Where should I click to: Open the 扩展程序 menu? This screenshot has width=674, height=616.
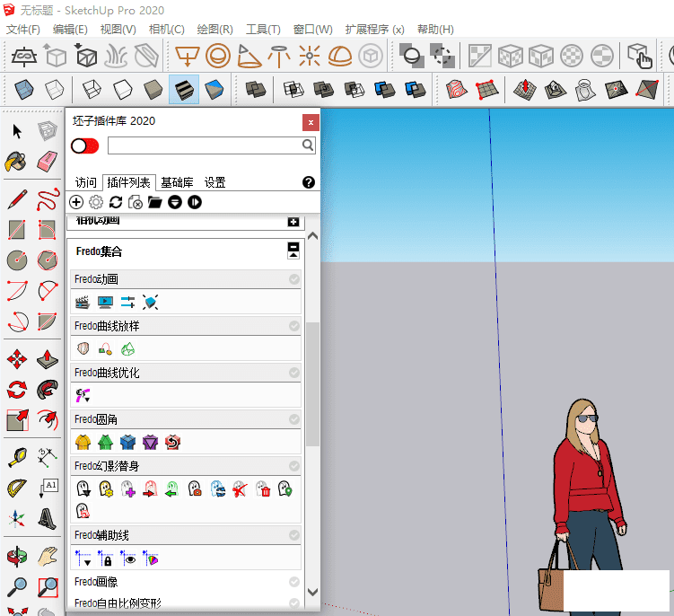click(374, 30)
